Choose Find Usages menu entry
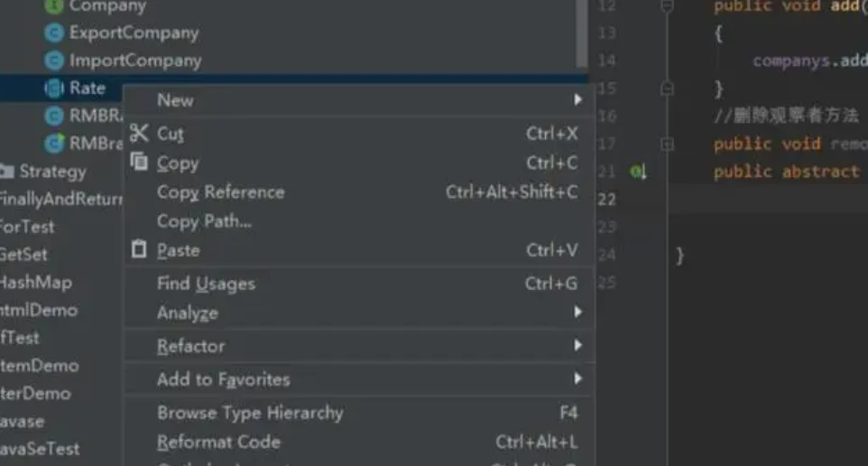 [x=206, y=284]
